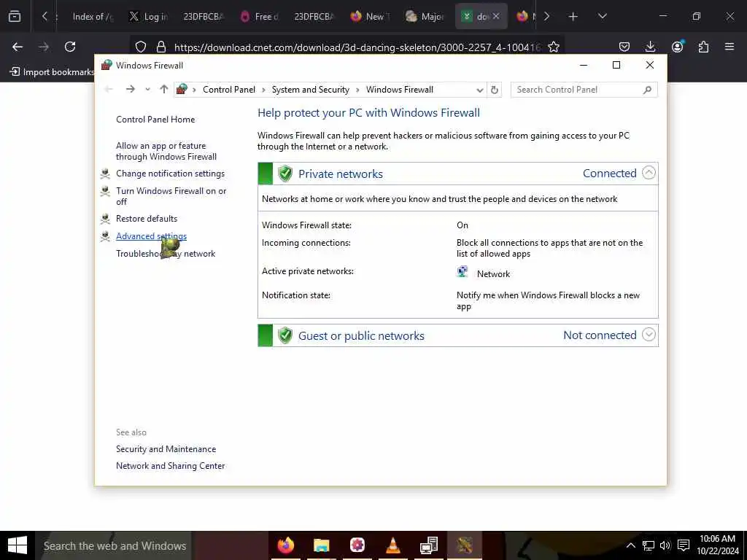
Task: Open Security and Maintenance link
Action: pyautogui.click(x=166, y=449)
